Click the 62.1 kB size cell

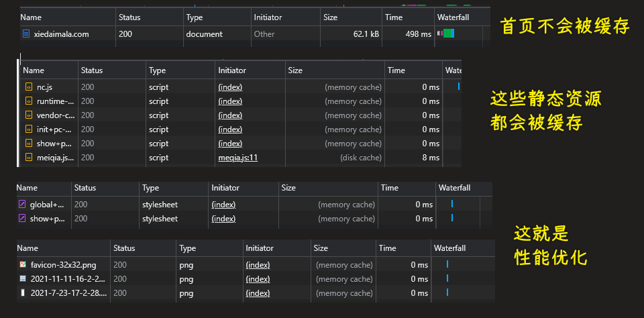point(366,34)
